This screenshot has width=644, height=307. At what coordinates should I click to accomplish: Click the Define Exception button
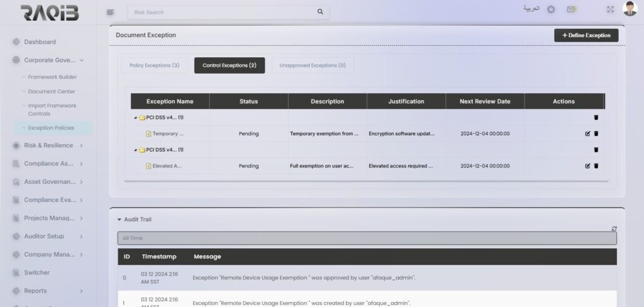(586, 35)
